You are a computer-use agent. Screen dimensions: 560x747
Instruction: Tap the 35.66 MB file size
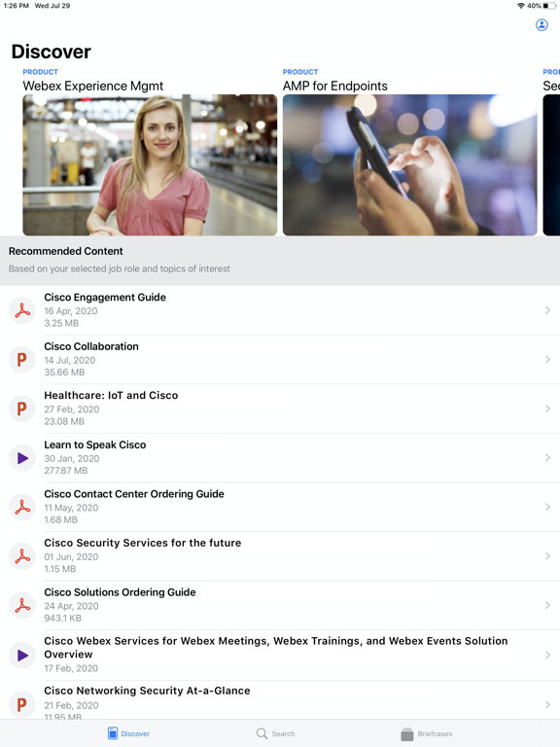click(64, 373)
